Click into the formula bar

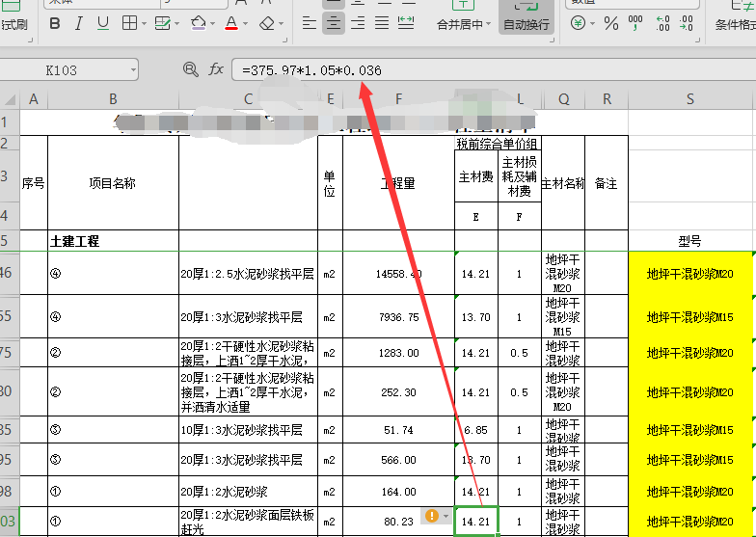(494, 70)
